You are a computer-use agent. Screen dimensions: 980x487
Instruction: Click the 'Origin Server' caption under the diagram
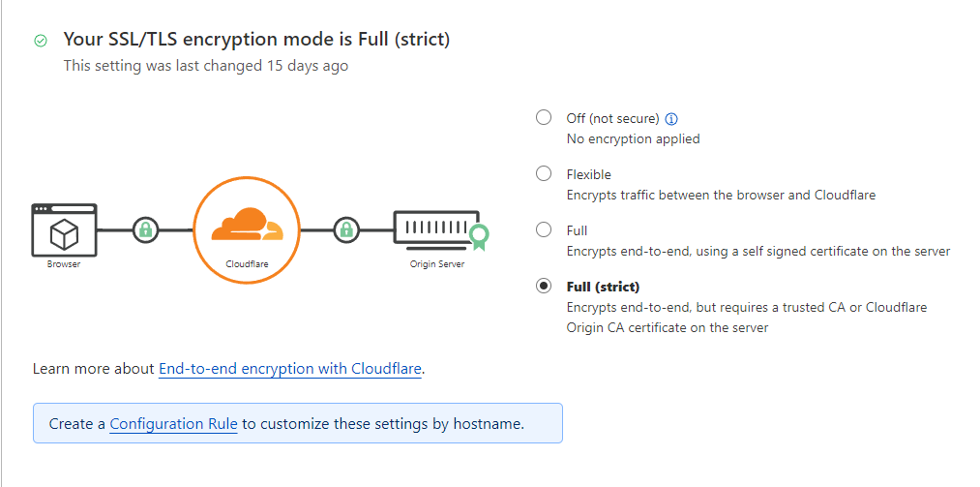pyautogui.click(x=436, y=264)
